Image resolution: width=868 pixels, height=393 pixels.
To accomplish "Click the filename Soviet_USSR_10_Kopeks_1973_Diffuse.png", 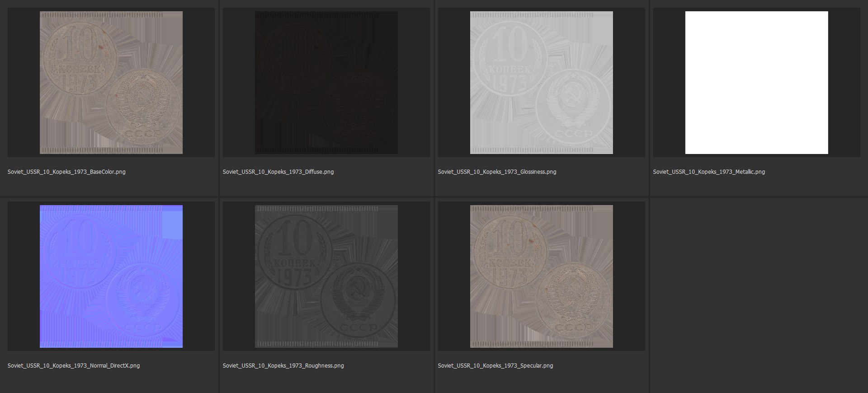I will click(x=278, y=172).
